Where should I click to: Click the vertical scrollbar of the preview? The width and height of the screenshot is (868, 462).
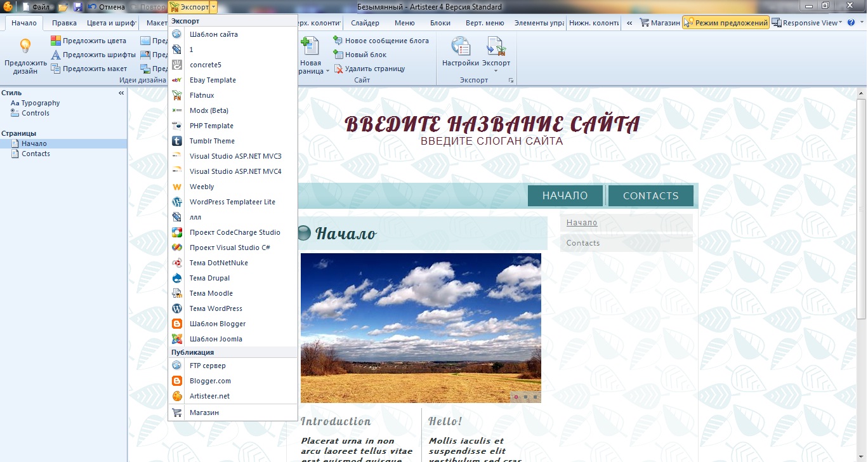click(861, 209)
